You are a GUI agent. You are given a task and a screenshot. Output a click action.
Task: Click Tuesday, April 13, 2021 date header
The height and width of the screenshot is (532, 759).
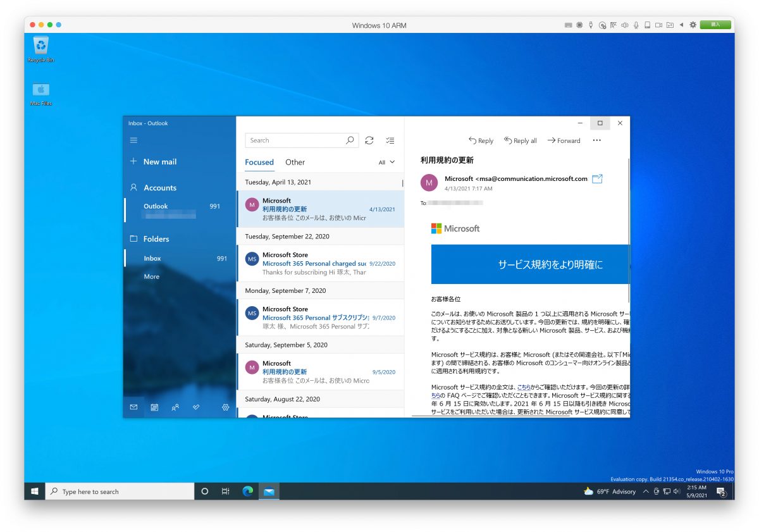click(278, 182)
